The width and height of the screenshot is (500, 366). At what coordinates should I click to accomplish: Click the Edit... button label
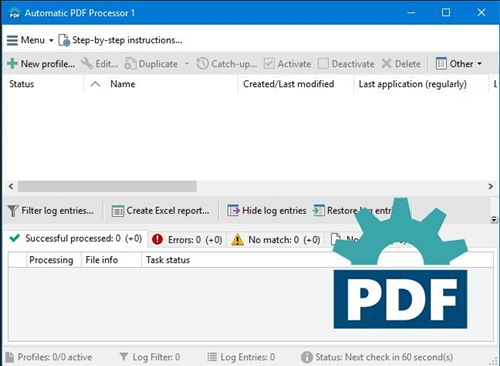click(x=107, y=64)
